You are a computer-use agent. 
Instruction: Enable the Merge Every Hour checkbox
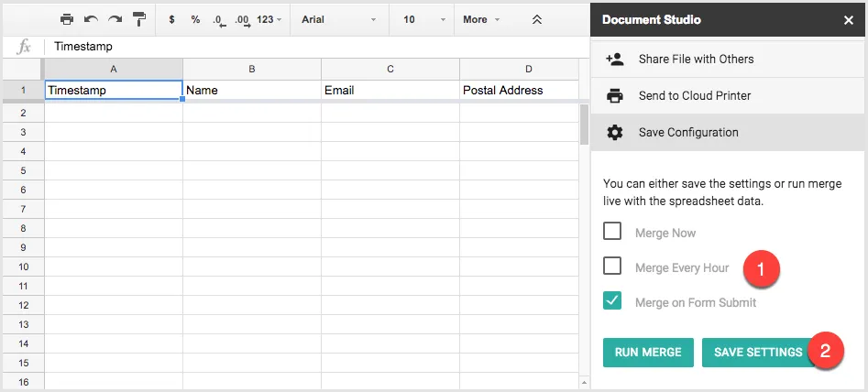[x=612, y=267]
